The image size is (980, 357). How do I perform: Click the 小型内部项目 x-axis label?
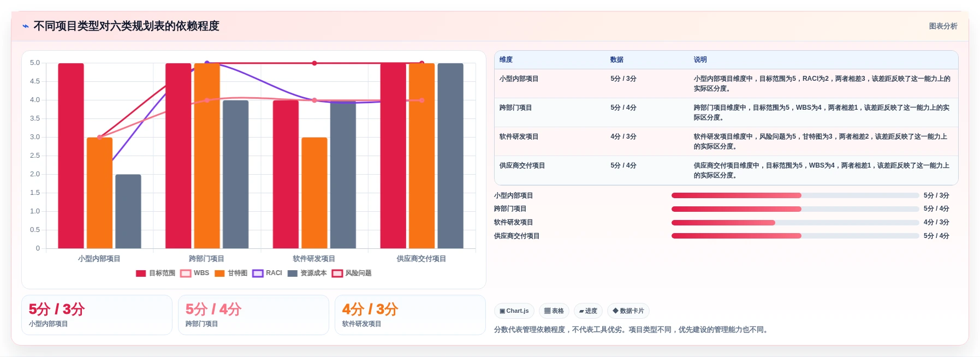coord(99,259)
